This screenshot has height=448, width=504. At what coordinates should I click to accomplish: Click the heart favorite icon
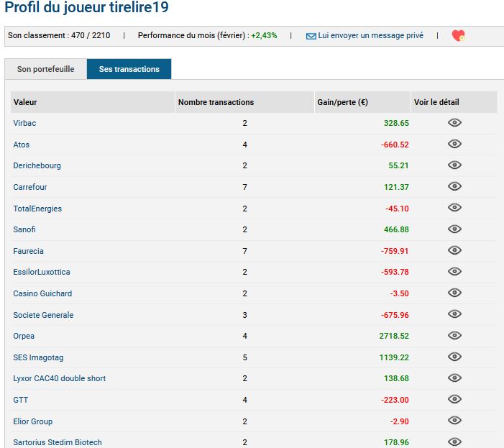point(458,35)
